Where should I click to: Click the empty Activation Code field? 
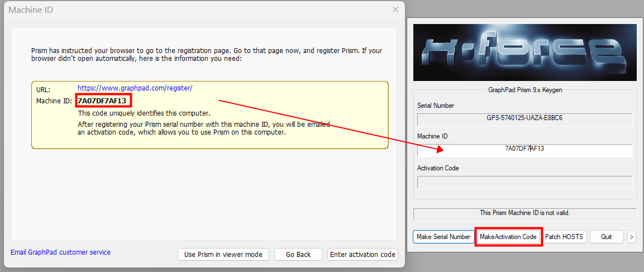pyautogui.click(x=524, y=183)
